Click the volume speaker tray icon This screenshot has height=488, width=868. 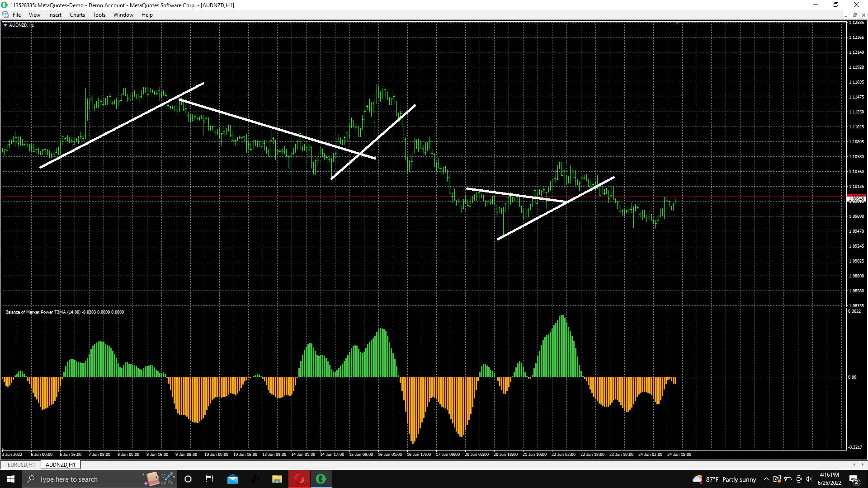(809, 479)
